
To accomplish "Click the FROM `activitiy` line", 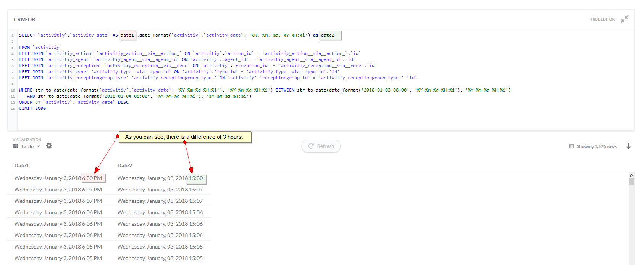I will tap(40, 47).
